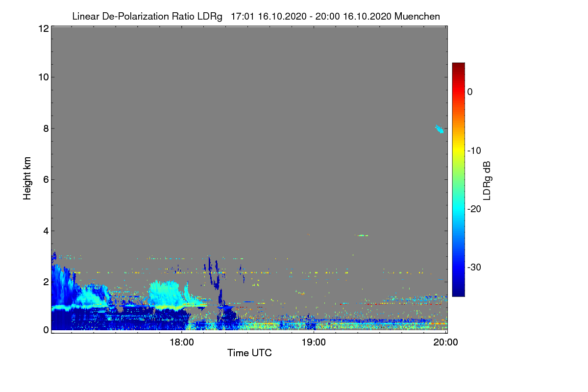Click the plot title text
This screenshot has height=392, width=588.
[256, 16]
